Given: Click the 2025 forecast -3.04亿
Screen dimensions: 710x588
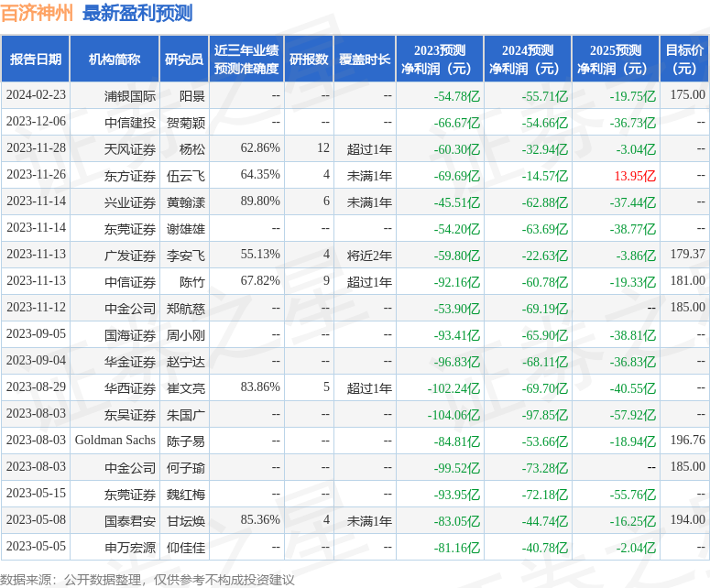Looking at the screenshot, I should pos(636,149).
